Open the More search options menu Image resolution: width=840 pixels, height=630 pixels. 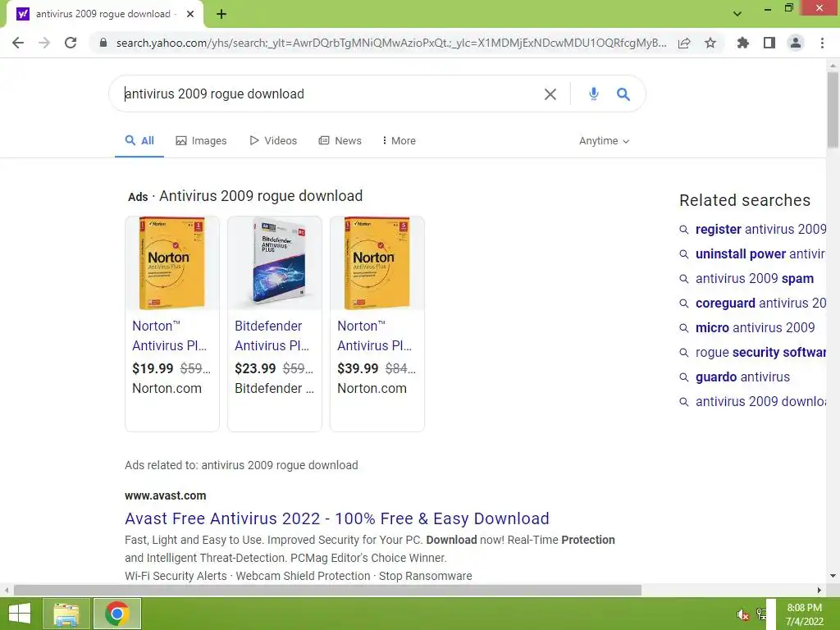point(399,141)
